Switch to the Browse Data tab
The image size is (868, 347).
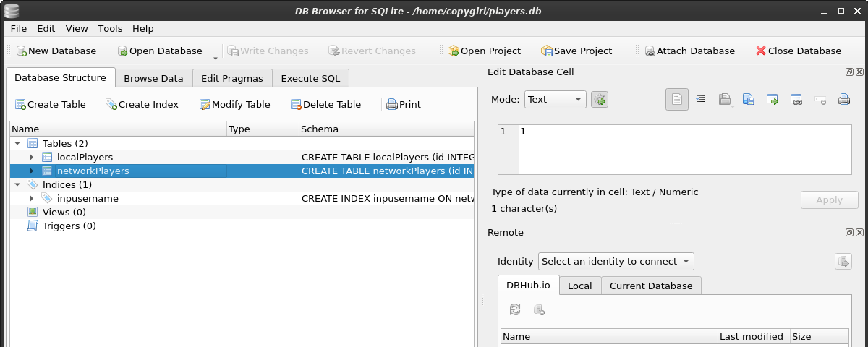(153, 79)
